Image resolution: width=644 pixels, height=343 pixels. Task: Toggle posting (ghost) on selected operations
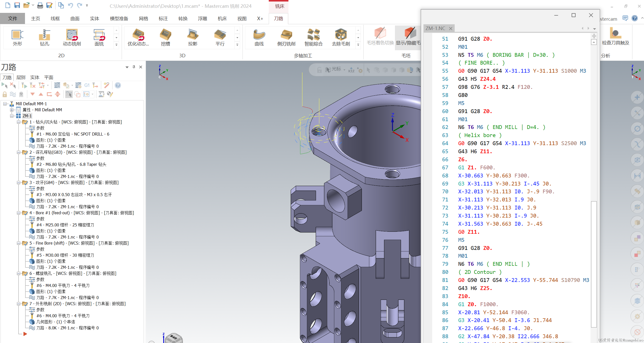point(21,94)
